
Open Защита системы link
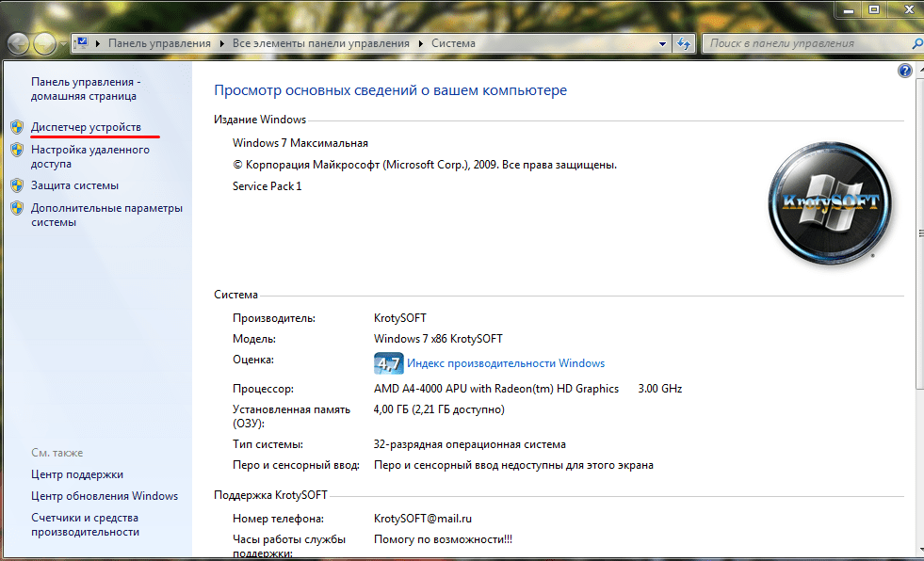tap(74, 185)
